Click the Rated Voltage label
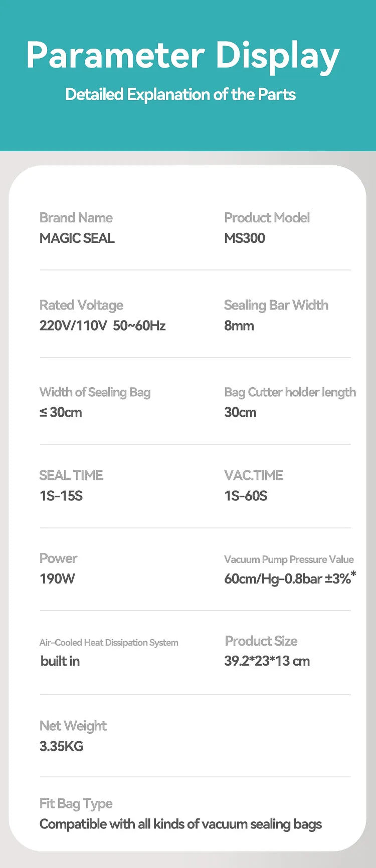376x868 pixels. pyautogui.click(x=81, y=305)
